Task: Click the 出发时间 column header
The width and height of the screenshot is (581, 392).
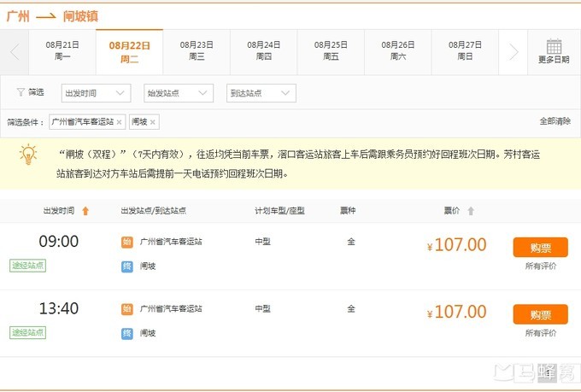Action: coord(59,211)
